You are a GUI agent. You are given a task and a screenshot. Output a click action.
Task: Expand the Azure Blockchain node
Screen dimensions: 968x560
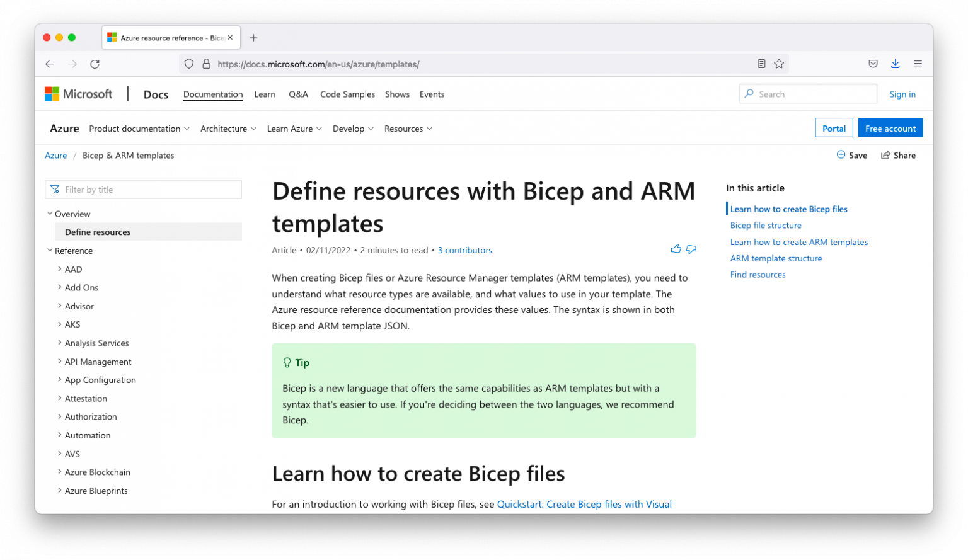click(60, 472)
